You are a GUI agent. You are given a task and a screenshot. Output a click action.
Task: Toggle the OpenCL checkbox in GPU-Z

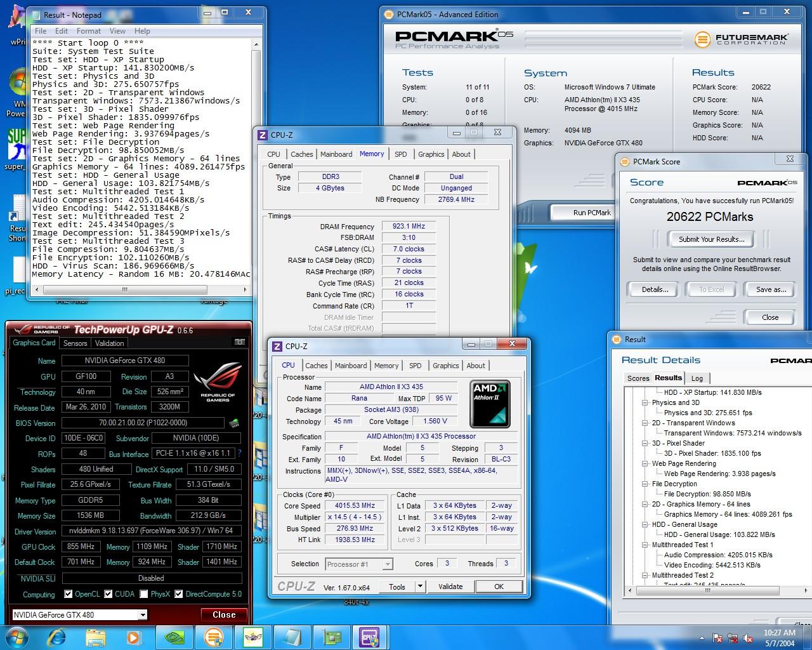(x=69, y=594)
